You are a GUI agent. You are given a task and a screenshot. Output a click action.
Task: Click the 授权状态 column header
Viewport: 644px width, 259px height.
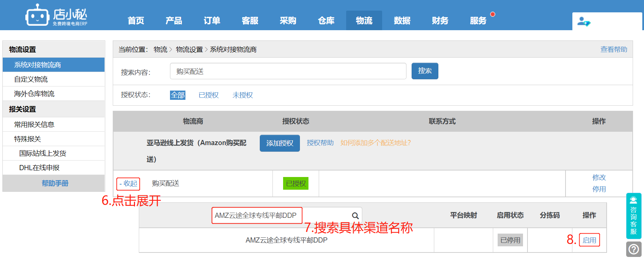click(295, 121)
